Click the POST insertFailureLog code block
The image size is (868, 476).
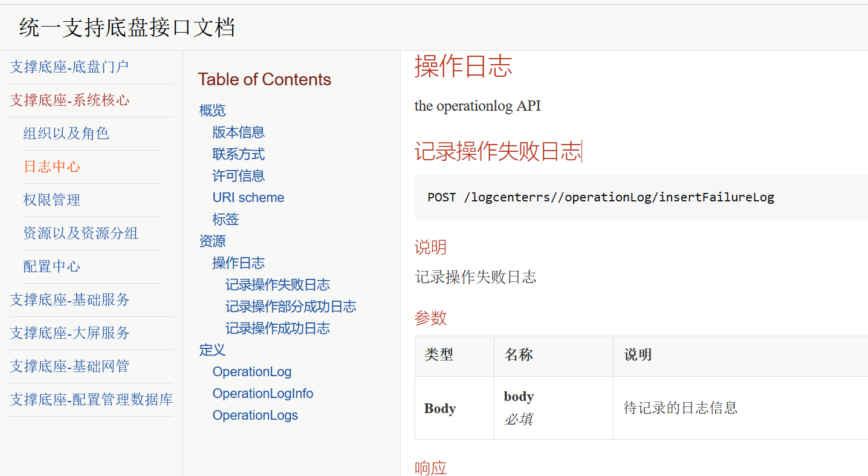point(600,197)
